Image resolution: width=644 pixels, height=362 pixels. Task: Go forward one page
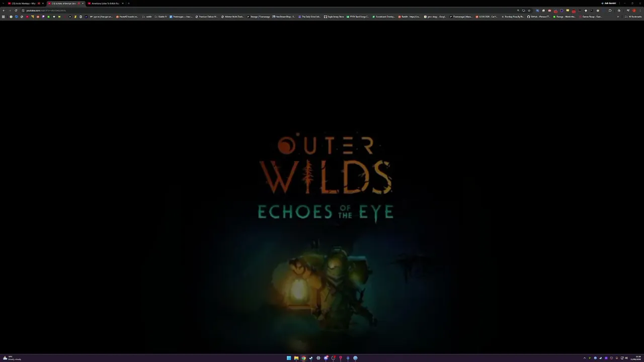pyautogui.click(x=10, y=11)
